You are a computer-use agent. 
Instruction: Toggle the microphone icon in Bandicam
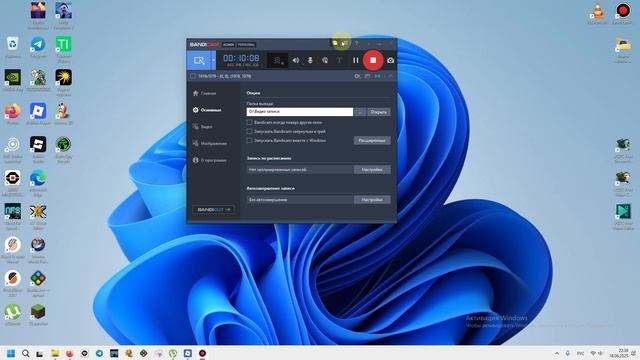point(310,60)
